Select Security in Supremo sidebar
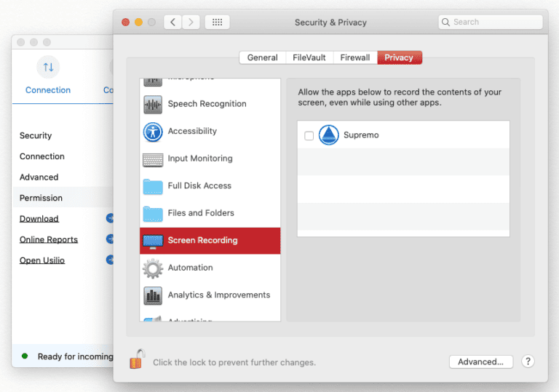The image size is (559, 392). click(x=36, y=136)
